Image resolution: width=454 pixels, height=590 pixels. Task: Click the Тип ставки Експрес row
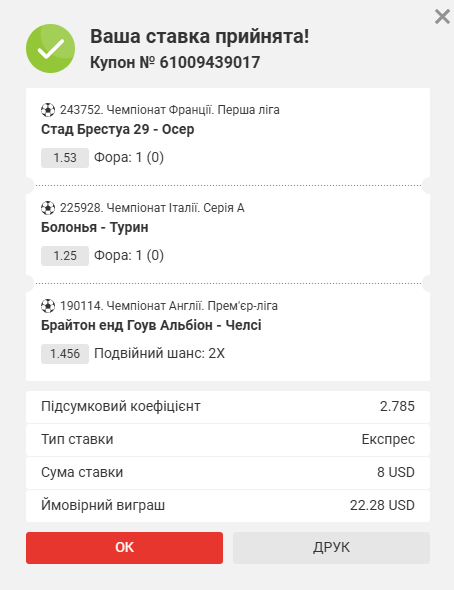[x=228, y=440]
